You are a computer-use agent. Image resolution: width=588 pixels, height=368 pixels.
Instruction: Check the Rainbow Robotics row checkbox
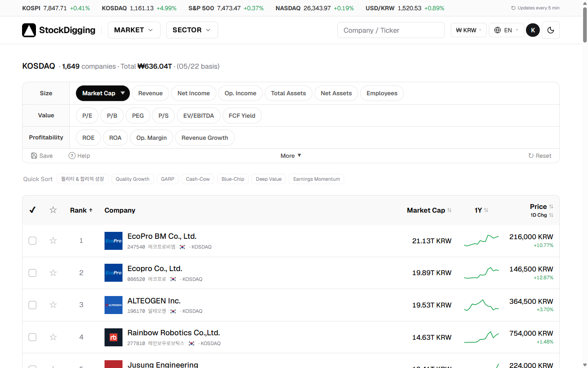33,337
